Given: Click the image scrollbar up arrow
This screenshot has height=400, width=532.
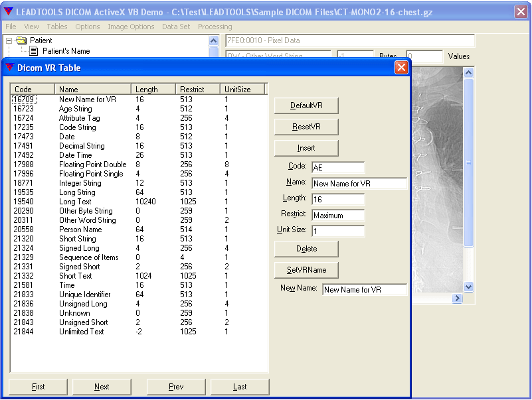Looking at the screenshot, I should 469,72.
